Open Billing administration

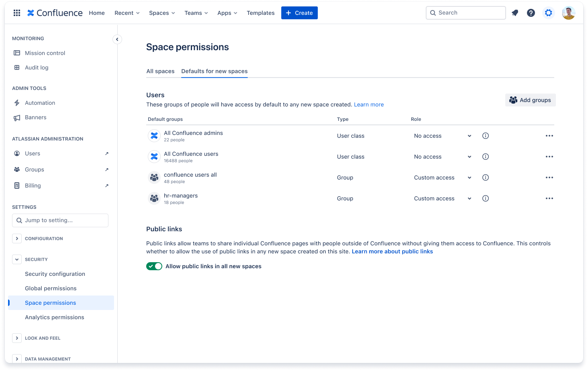tap(33, 185)
